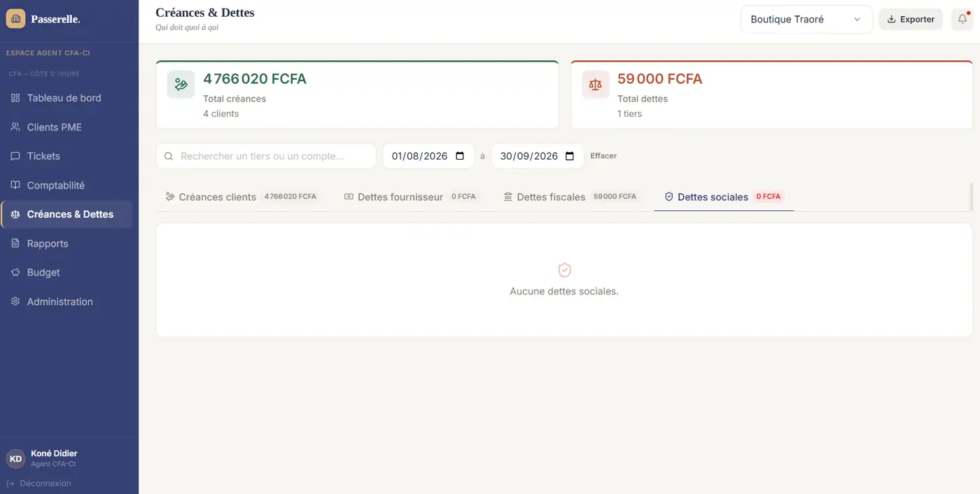980x494 pixels.
Task: Click the search magnifier icon
Action: [169, 156]
